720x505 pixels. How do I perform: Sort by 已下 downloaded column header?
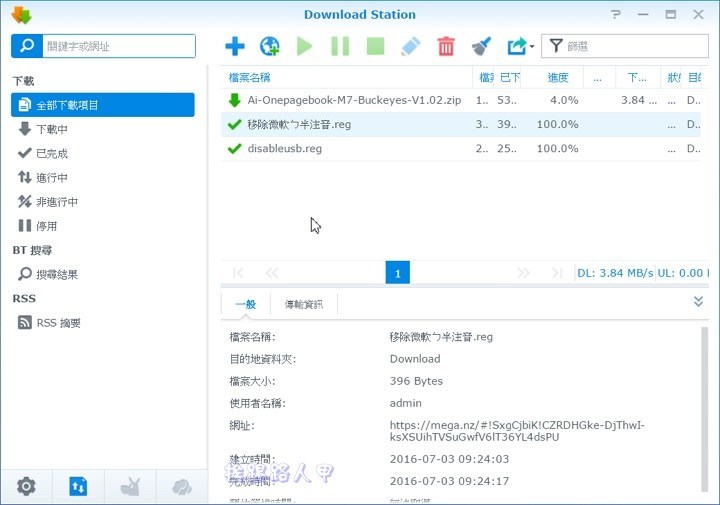[x=509, y=78]
